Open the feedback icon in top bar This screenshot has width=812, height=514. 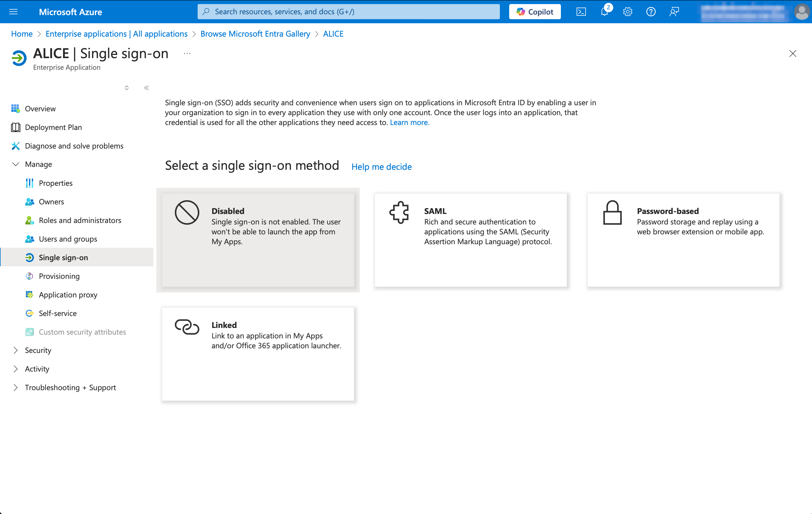(674, 12)
